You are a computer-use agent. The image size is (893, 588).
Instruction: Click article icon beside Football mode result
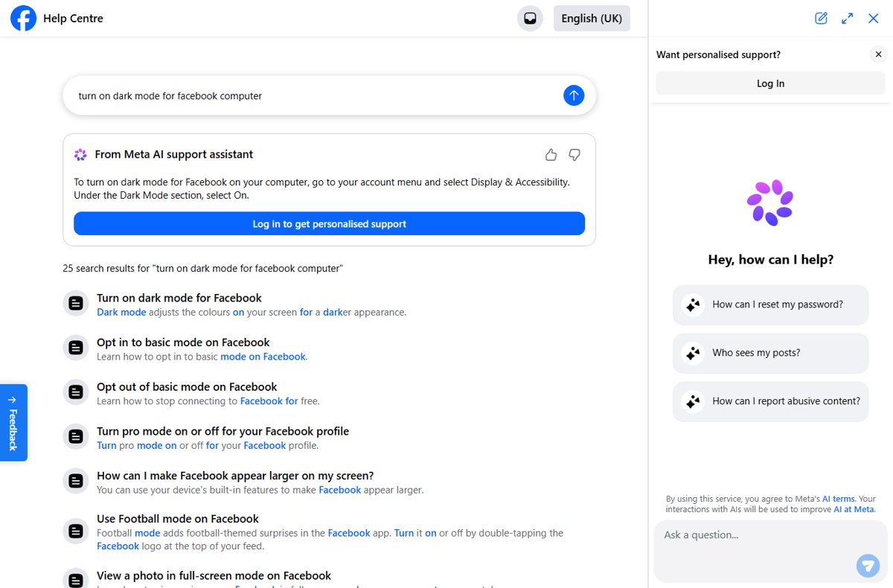point(76,531)
